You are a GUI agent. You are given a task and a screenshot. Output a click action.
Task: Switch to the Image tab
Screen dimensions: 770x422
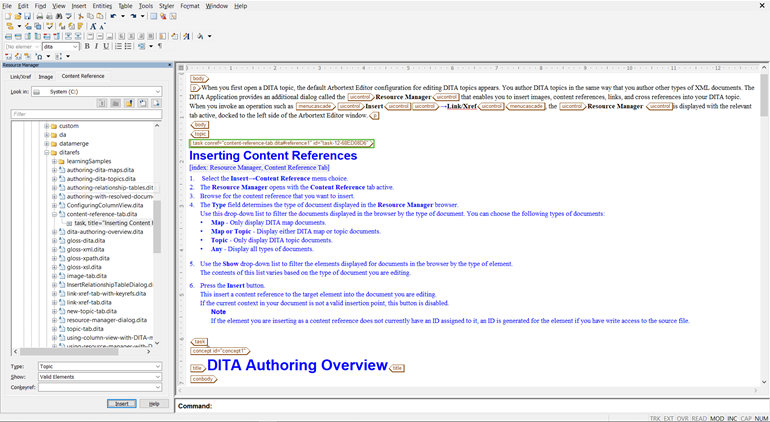46,77
